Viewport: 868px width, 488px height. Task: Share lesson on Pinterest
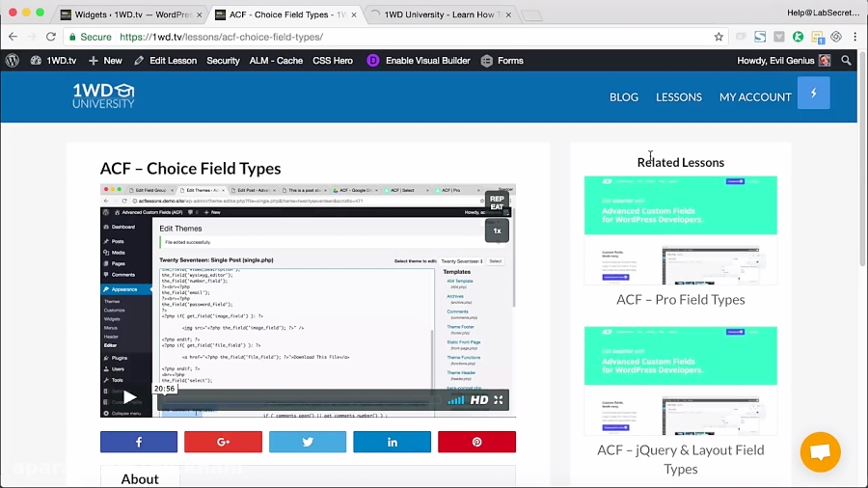(x=476, y=442)
